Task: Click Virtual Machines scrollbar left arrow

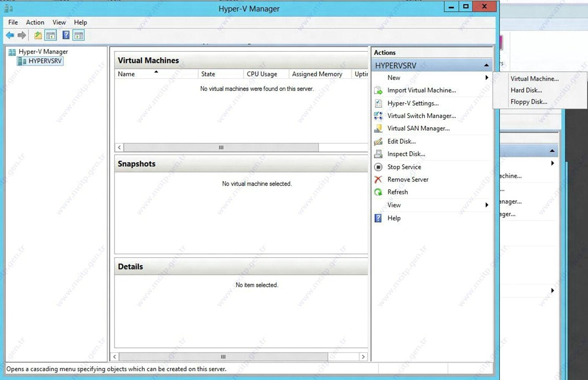Action: [119, 147]
